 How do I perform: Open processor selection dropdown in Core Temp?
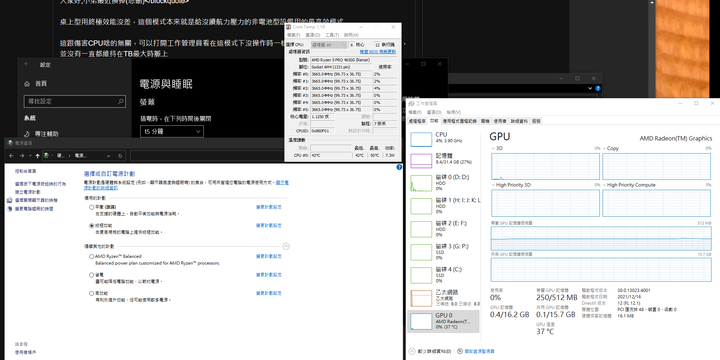point(329,45)
